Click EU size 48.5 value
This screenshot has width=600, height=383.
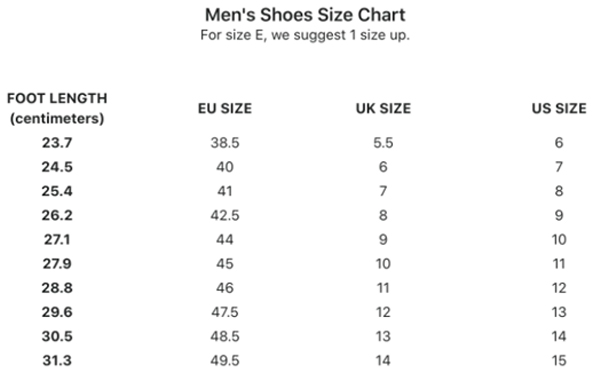pos(225,336)
